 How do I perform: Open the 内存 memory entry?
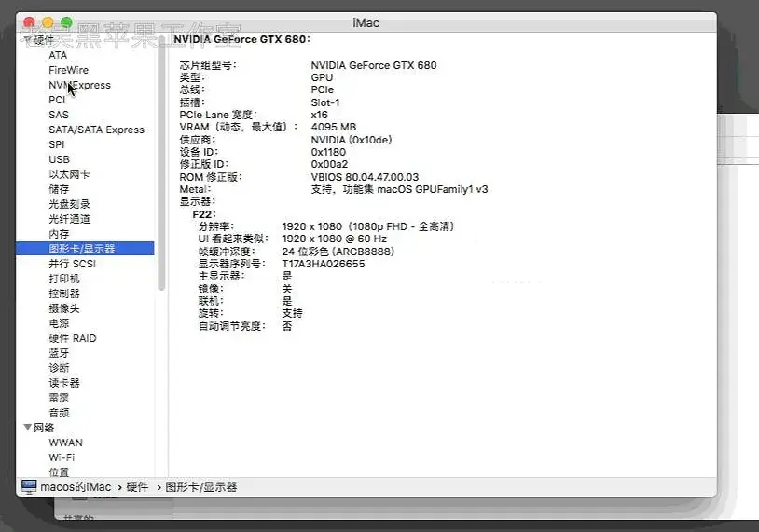coord(59,234)
